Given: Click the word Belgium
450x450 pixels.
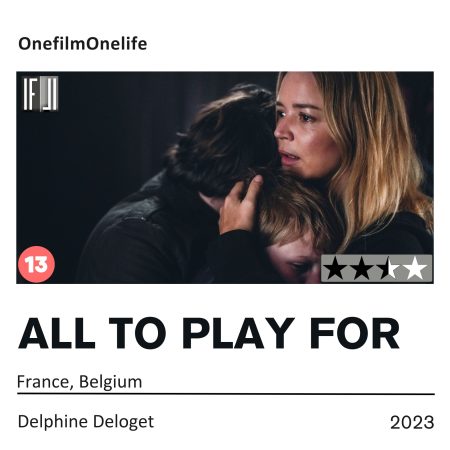Looking at the screenshot, I should coord(111,382).
